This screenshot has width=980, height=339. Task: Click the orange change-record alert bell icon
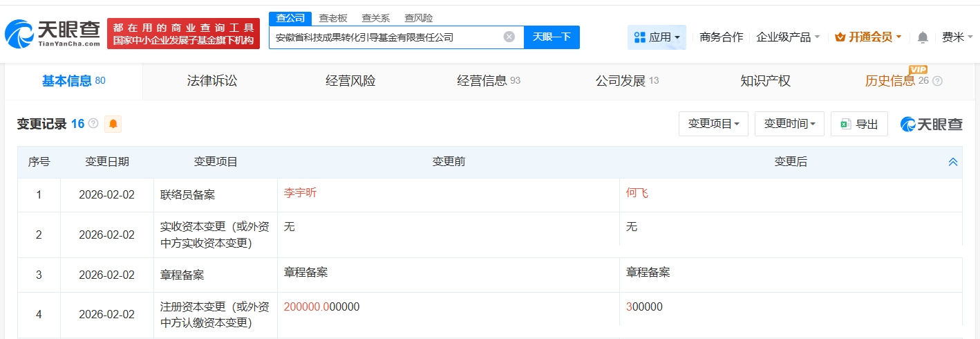pyautogui.click(x=113, y=125)
